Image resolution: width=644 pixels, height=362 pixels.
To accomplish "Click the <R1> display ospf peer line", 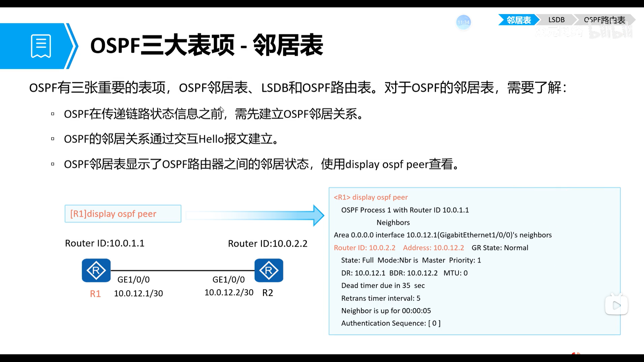I will tap(371, 197).
